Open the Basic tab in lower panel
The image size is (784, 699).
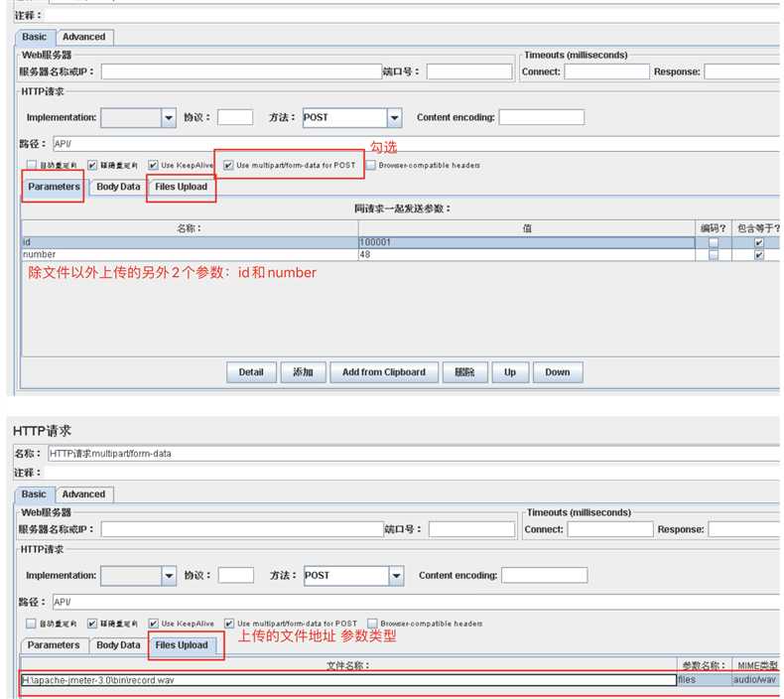(x=34, y=494)
